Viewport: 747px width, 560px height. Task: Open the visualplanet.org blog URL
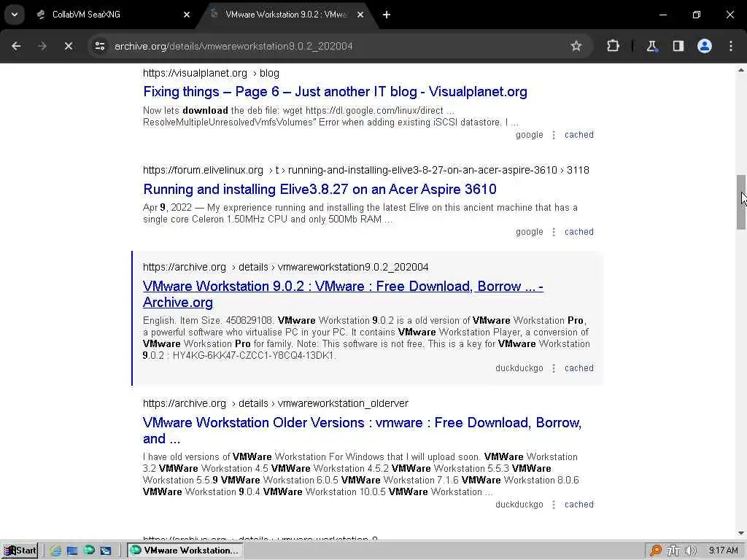[211, 74]
